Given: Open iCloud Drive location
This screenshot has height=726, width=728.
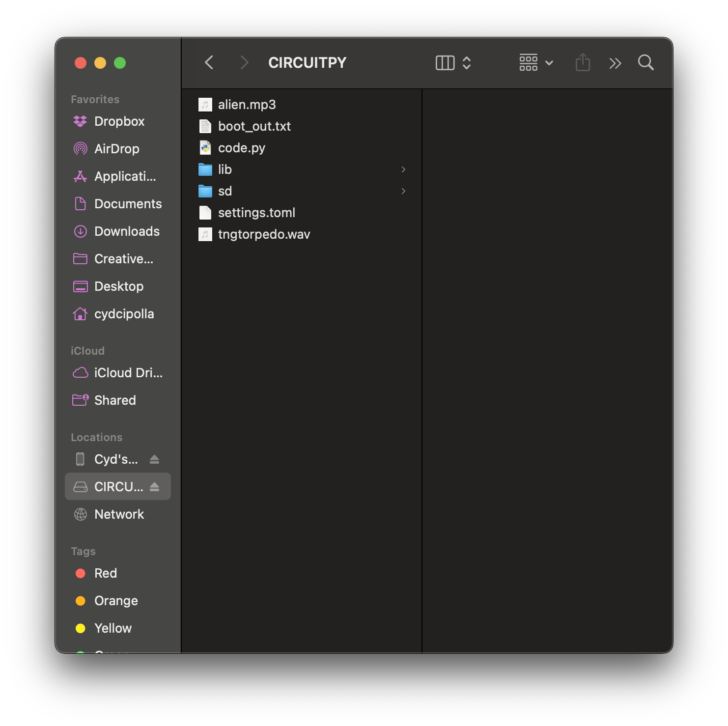Looking at the screenshot, I should pyautogui.click(x=128, y=373).
